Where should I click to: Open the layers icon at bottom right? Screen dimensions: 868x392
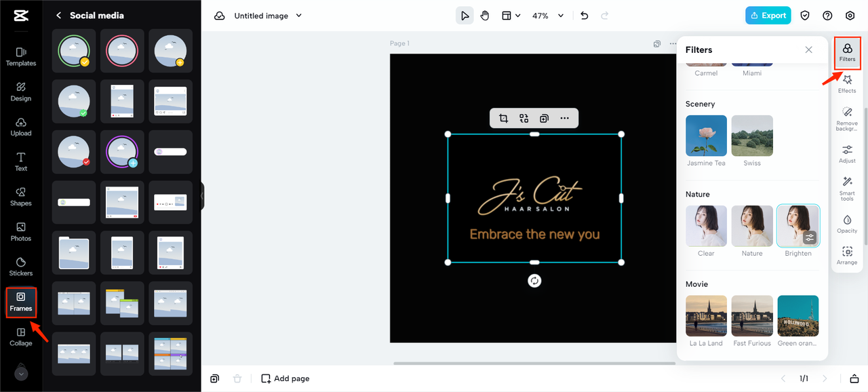pos(854,378)
